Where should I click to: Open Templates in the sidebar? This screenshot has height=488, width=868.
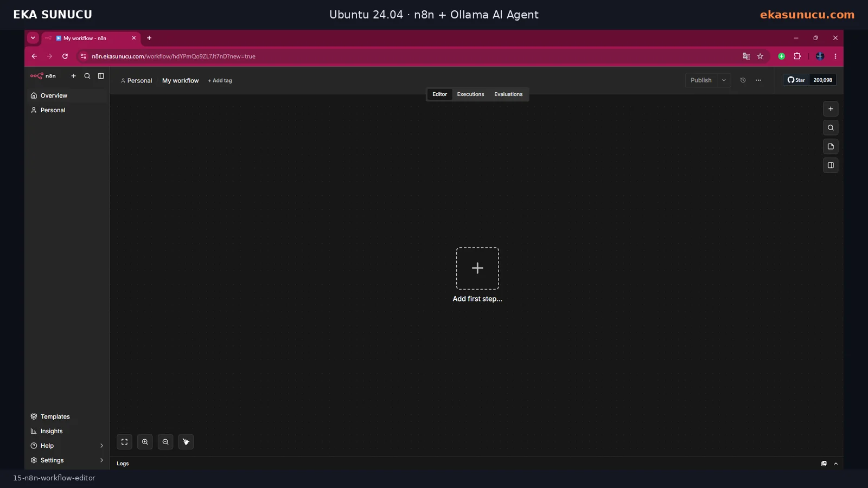67,416
